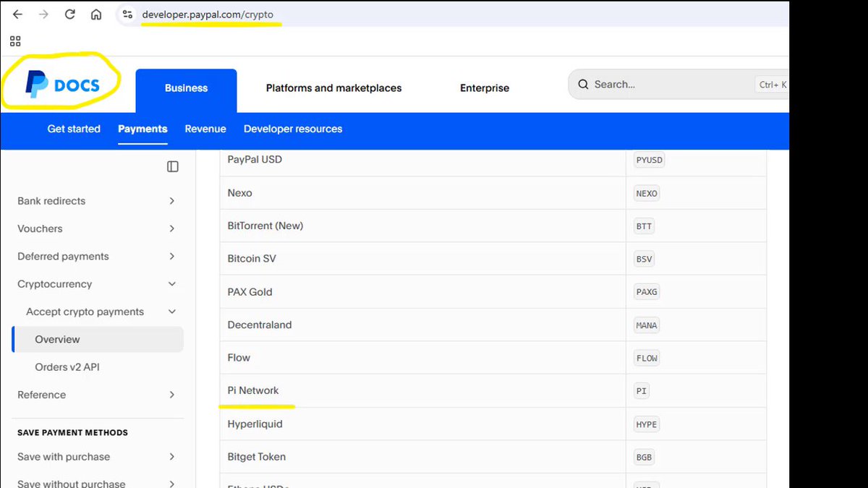This screenshot has width=868, height=488.
Task: Expand Reference chevron
Action: [x=171, y=395]
